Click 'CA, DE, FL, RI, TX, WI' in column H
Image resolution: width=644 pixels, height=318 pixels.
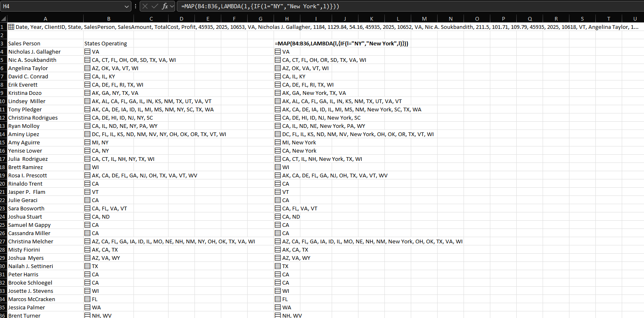(x=308, y=85)
